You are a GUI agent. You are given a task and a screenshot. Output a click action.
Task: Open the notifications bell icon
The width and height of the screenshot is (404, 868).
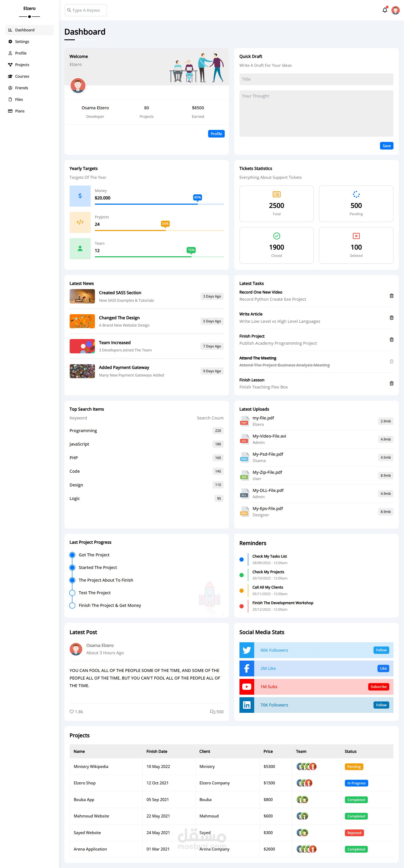click(x=385, y=10)
